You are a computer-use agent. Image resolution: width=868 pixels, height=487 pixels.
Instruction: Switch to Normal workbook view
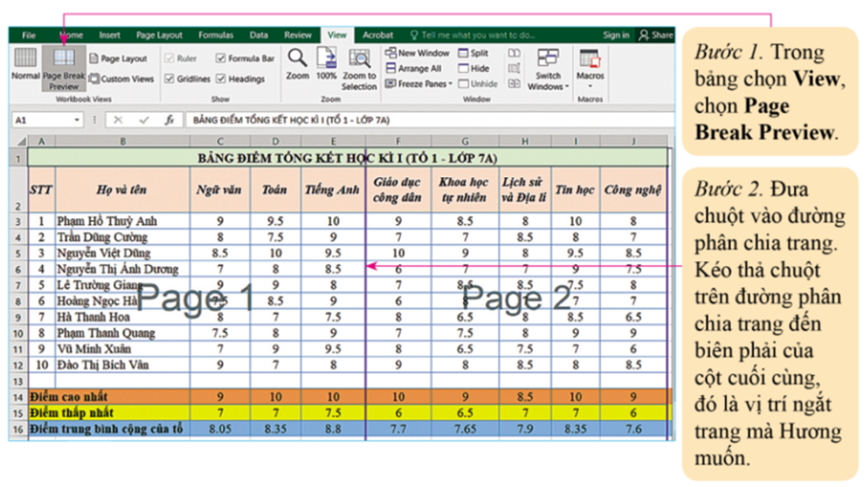point(25,65)
